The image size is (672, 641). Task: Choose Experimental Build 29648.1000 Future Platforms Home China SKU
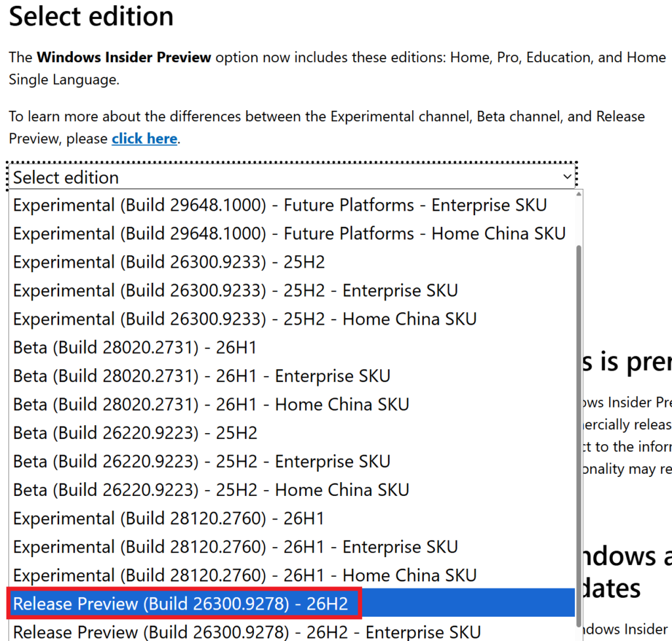[x=292, y=234]
